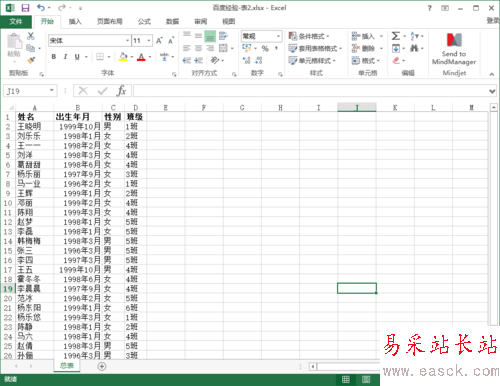Switch to the Review tab
The width and height of the screenshot is (500, 386).
click(x=201, y=22)
